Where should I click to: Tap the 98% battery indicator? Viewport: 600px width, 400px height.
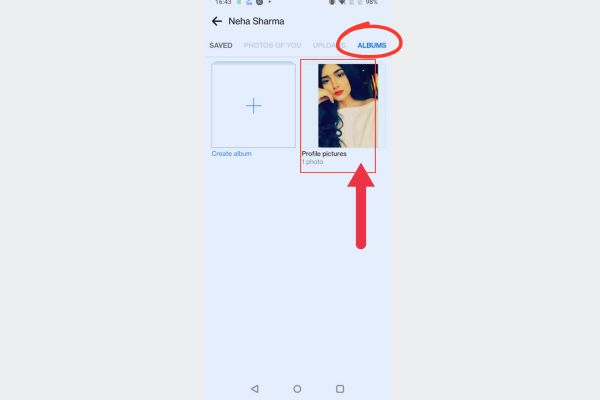tap(372, 2)
